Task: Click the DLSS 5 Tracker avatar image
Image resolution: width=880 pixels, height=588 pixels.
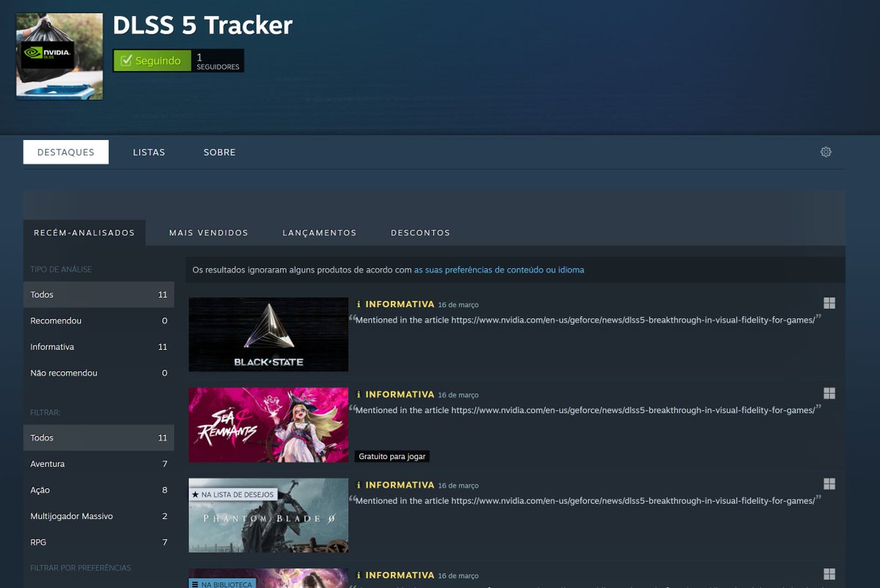Action: point(59,56)
